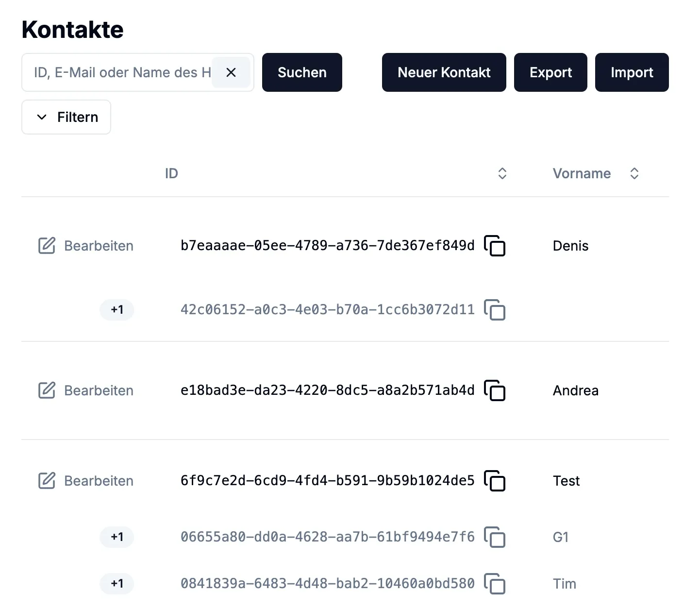Copy the ID of Denis's contact
The image size is (700, 609).
coord(496,246)
